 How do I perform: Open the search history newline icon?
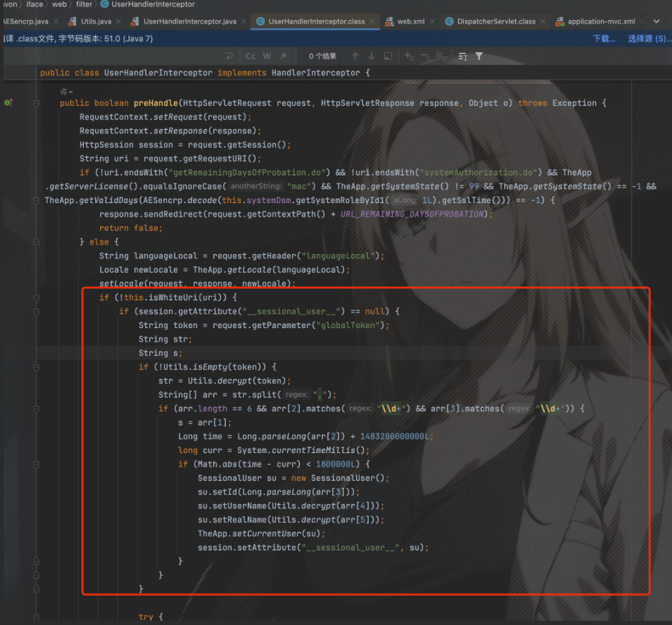tap(229, 56)
